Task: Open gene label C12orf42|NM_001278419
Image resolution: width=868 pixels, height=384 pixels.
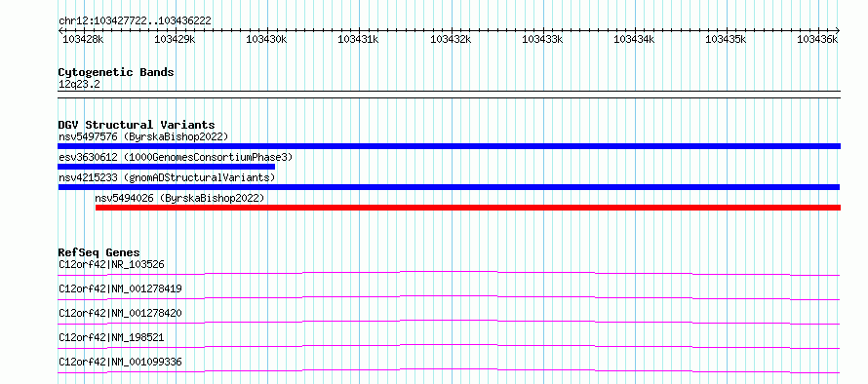Action: pos(120,288)
